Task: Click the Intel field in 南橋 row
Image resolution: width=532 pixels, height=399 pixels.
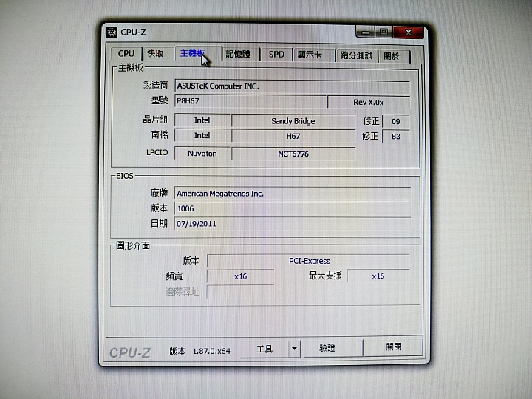Action: tap(202, 136)
